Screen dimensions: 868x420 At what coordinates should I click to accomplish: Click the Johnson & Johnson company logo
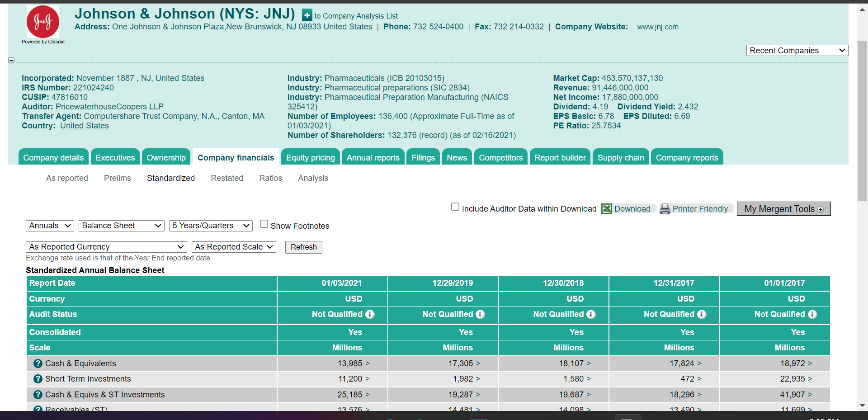coord(43,21)
